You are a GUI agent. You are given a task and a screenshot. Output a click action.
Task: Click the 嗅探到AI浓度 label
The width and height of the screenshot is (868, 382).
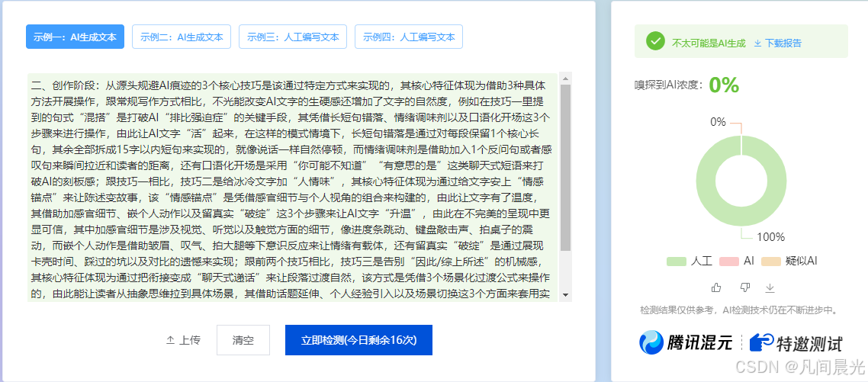point(669,85)
